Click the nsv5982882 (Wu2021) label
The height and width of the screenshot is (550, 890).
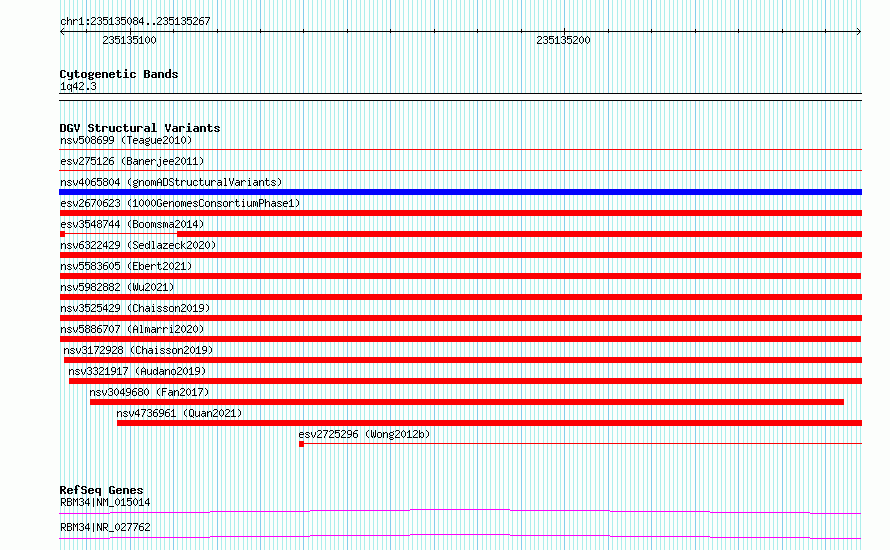pyautogui.click(x=117, y=287)
